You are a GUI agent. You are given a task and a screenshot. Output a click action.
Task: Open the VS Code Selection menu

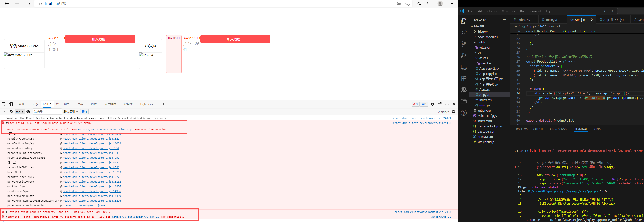[492, 11]
